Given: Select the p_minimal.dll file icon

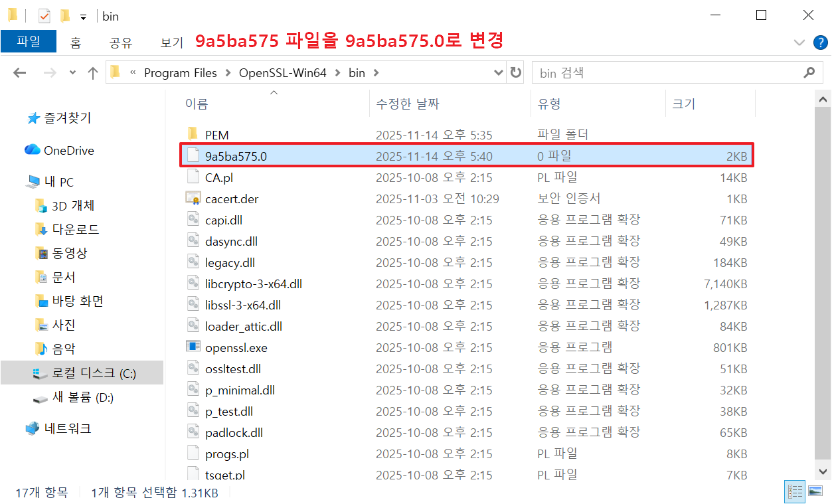Looking at the screenshot, I should coord(193,390).
